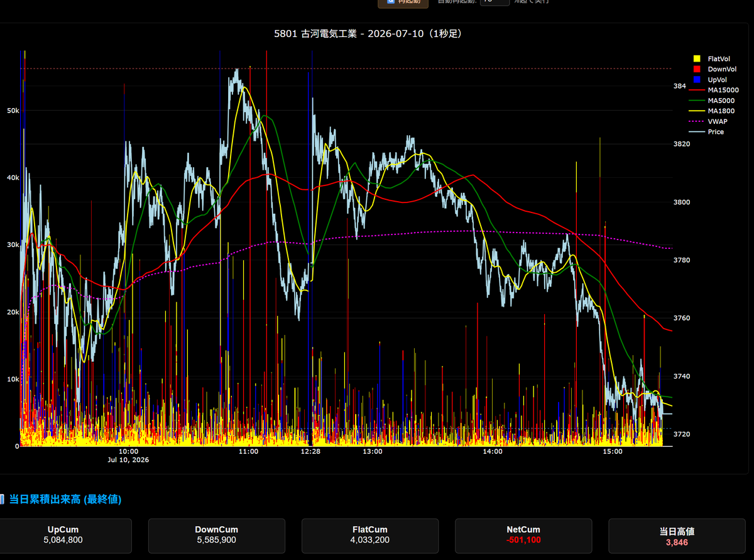Click the 3740 price axis label
Image resolution: width=754 pixels, height=560 pixels.
682,376
